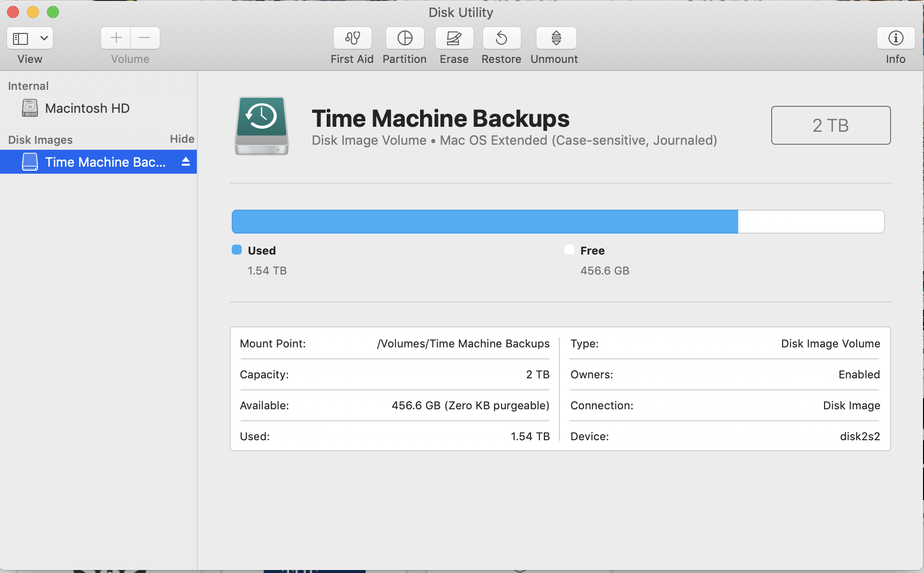This screenshot has width=924, height=573.
Task: Click the 2 TB capacity box
Action: click(x=831, y=125)
